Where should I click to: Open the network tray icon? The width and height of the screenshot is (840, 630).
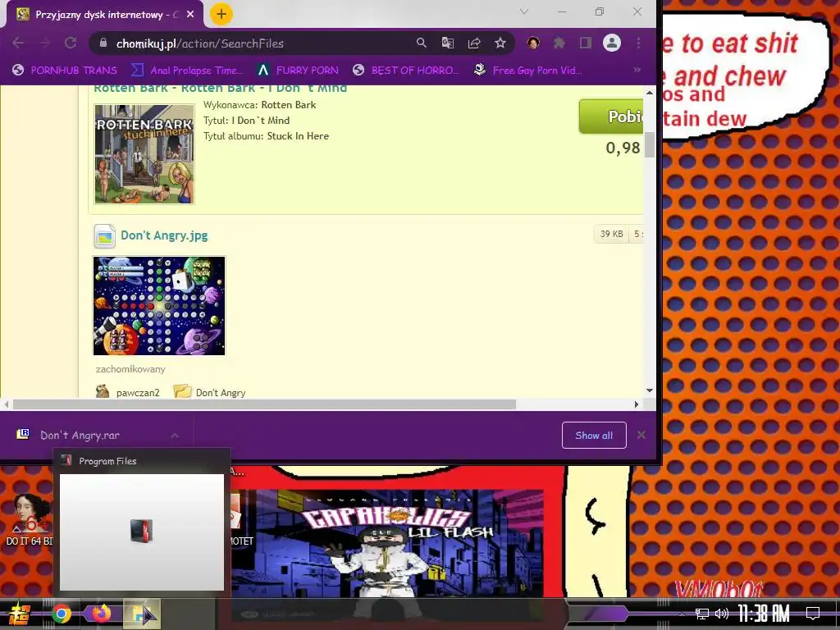[x=702, y=614]
